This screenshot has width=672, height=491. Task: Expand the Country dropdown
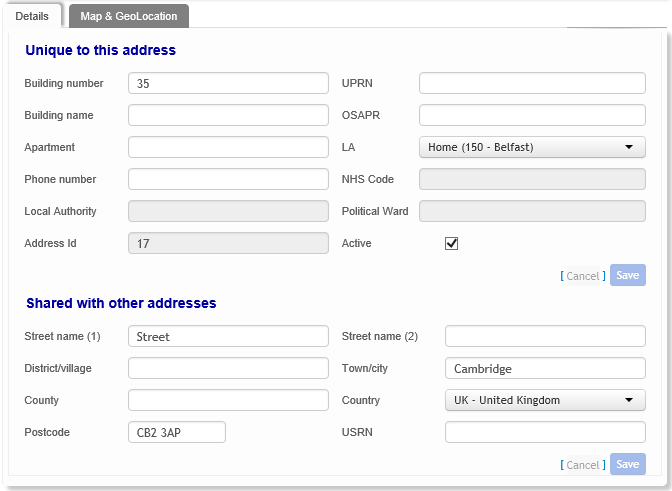pos(545,400)
